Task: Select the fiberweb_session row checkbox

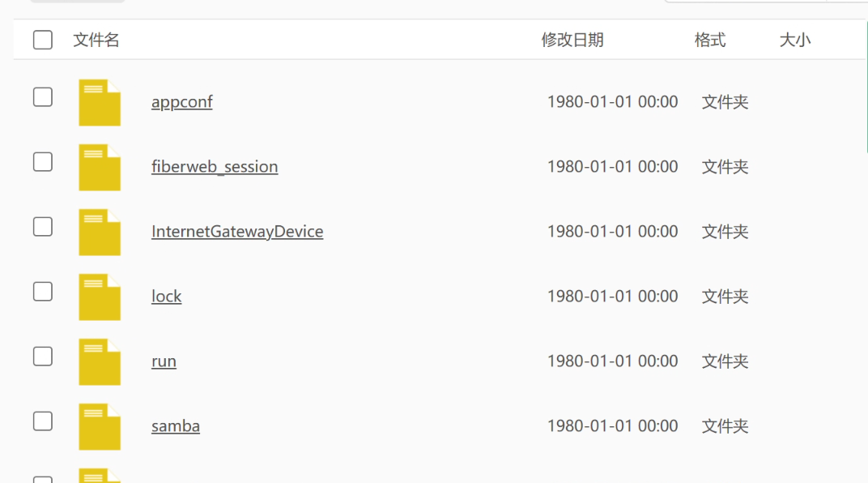Action: click(x=43, y=162)
